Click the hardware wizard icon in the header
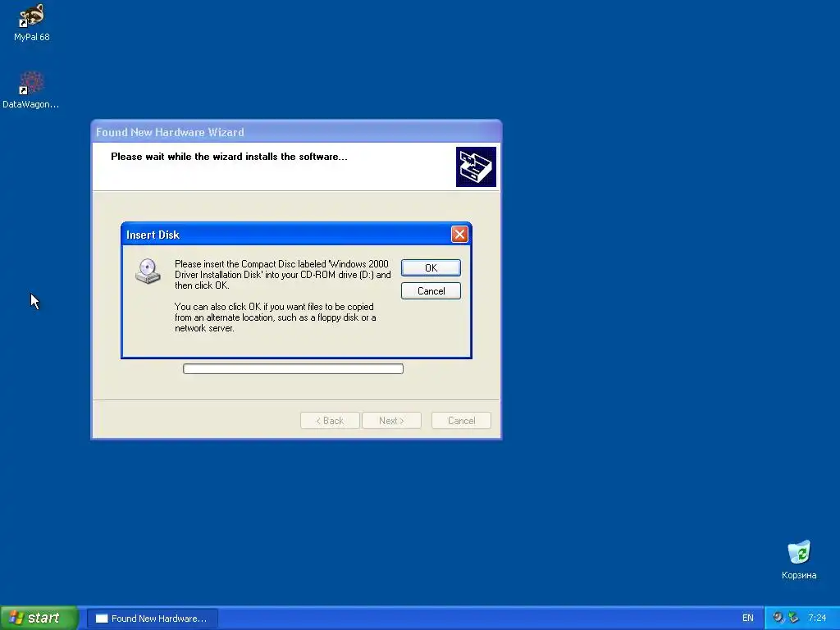Image resolution: width=840 pixels, height=630 pixels. point(476,167)
